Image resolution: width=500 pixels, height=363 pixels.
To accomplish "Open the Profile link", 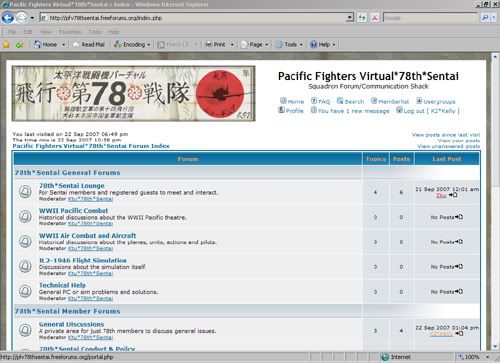I will (291, 111).
